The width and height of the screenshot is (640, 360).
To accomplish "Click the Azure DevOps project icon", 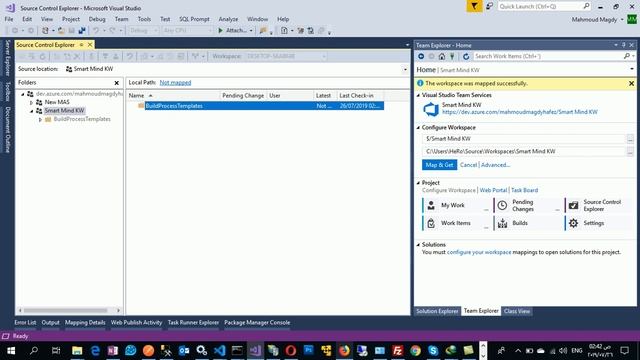I will tap(431, 109).
